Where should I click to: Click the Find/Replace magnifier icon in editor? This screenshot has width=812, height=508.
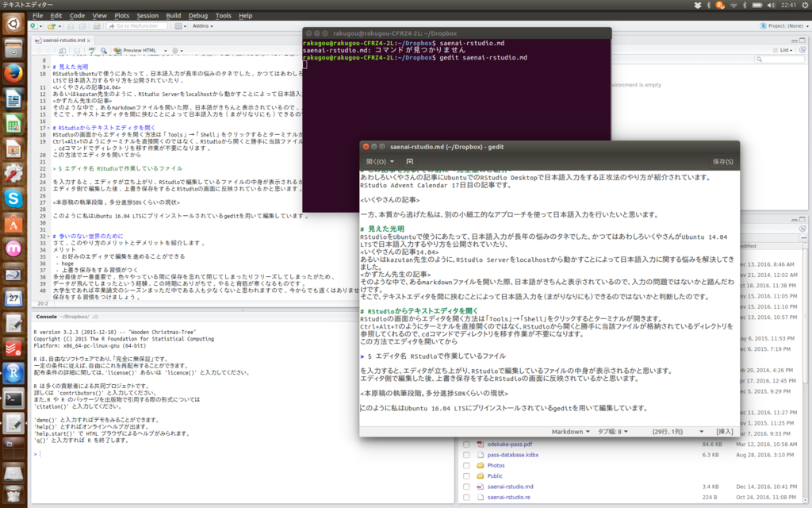coord(104,50)
